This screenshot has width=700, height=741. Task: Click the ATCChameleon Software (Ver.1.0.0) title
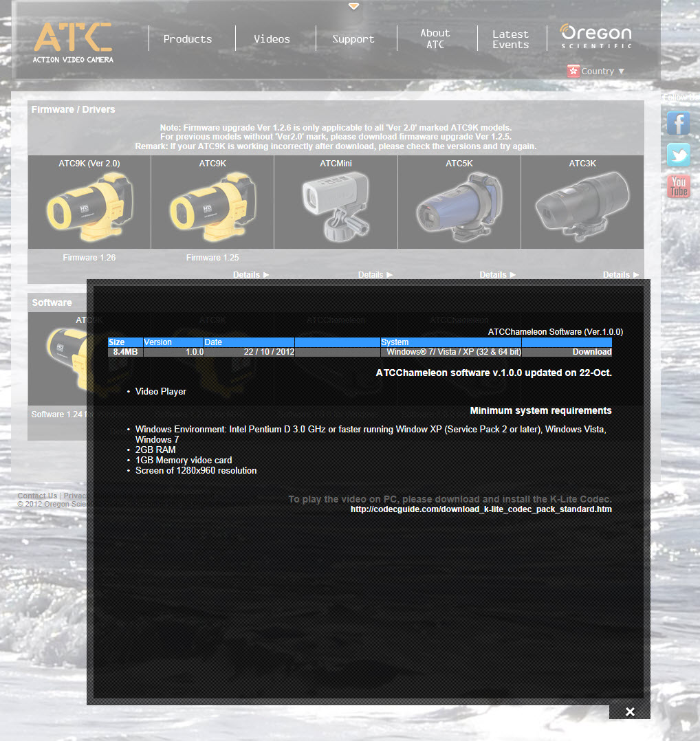(556, 332)
